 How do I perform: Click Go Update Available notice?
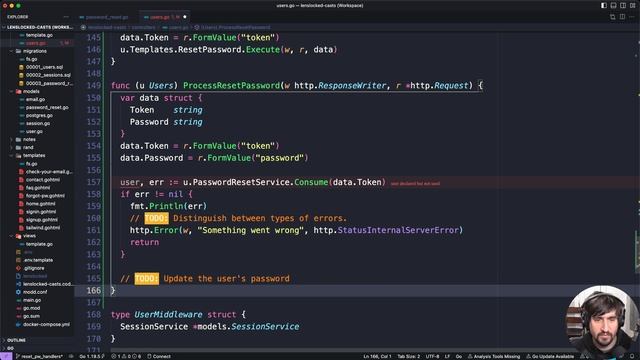pos(550,356)
